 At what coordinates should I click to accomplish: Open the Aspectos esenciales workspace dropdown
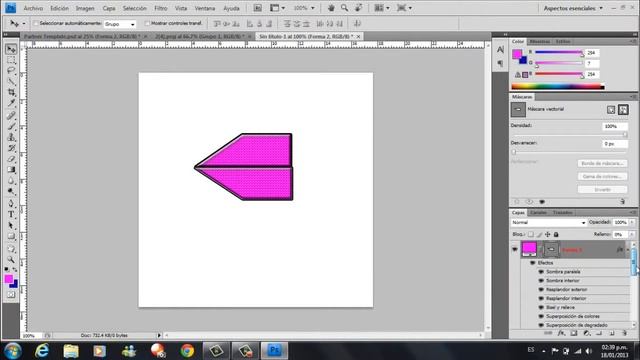pos(573,8)
